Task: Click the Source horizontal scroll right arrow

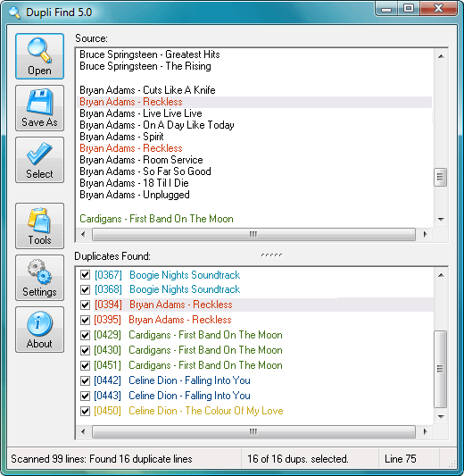Action: (x=425, y=234)
